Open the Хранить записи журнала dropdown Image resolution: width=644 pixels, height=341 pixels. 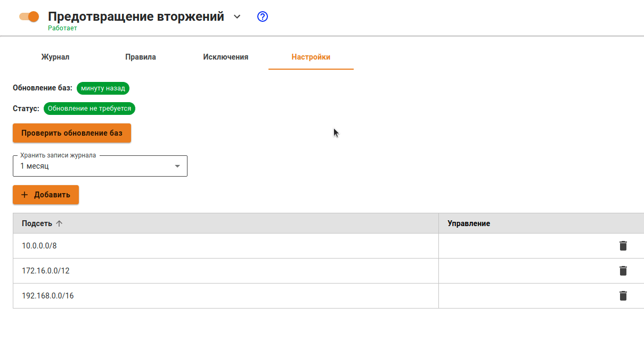click(x=100, y=166)
